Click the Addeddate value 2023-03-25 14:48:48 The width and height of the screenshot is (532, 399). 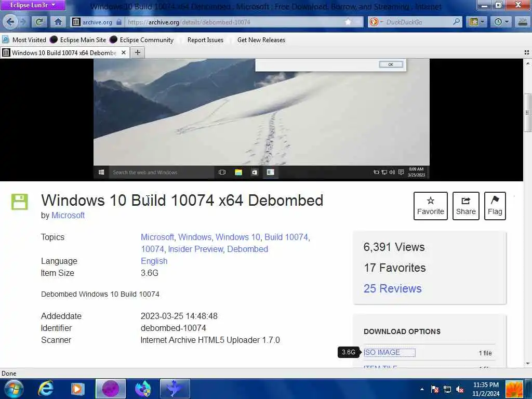pos(179,316)
